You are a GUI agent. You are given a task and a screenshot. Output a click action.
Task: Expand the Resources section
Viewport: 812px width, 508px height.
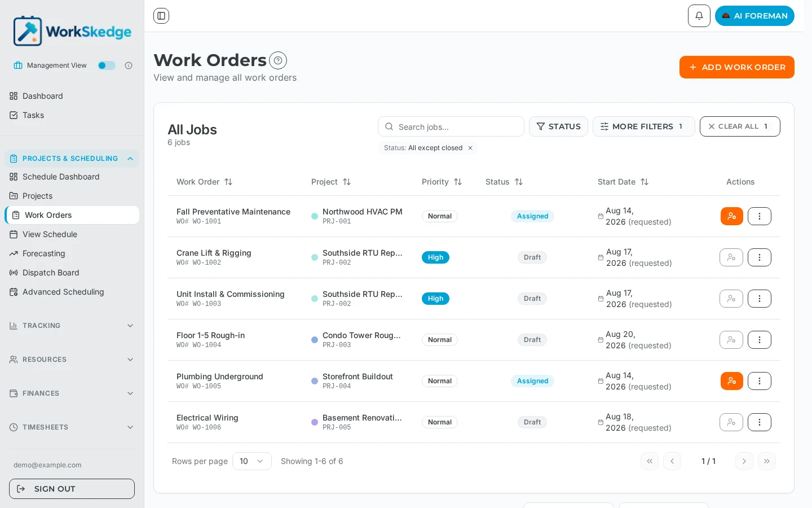pyautogui.click(x=72, y=360)
